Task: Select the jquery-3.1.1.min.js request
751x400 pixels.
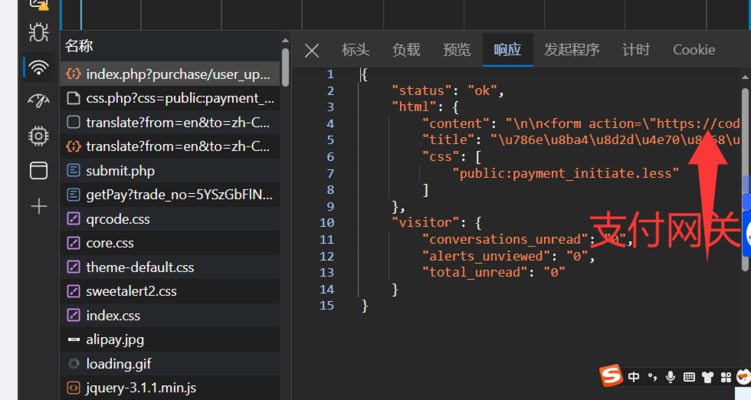Action: 170,388
